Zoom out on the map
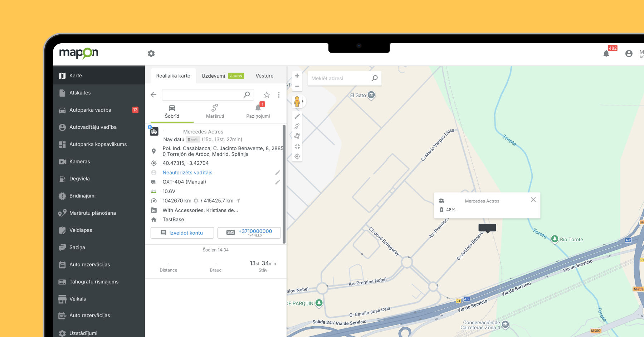 (297, 86)
